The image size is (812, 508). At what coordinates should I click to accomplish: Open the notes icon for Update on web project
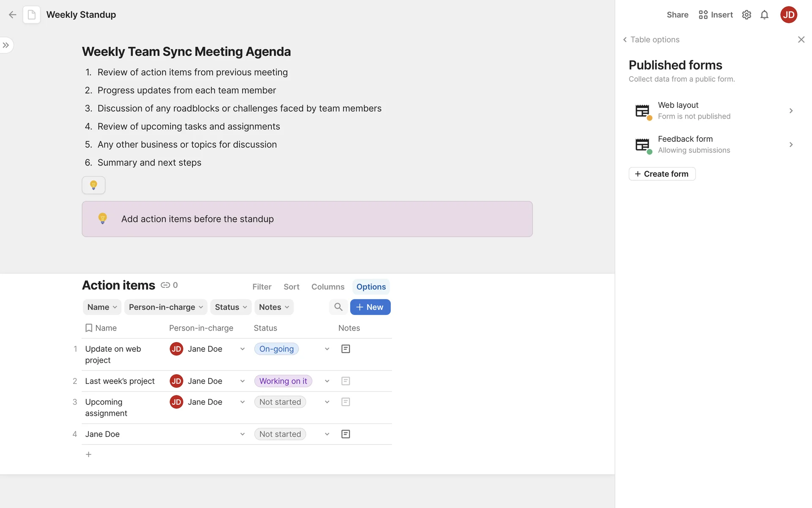coord(346,349)
